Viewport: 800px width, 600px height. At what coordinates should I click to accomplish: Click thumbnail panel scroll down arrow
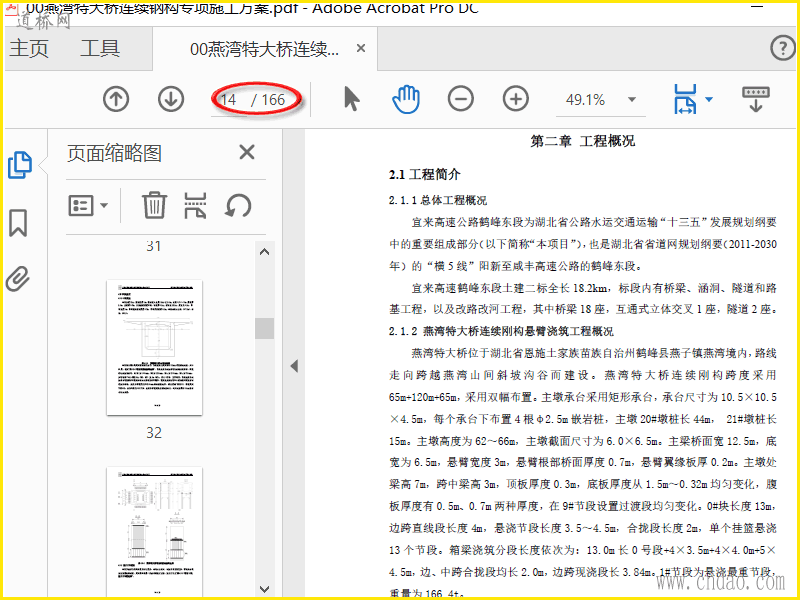tap(264, 589)
